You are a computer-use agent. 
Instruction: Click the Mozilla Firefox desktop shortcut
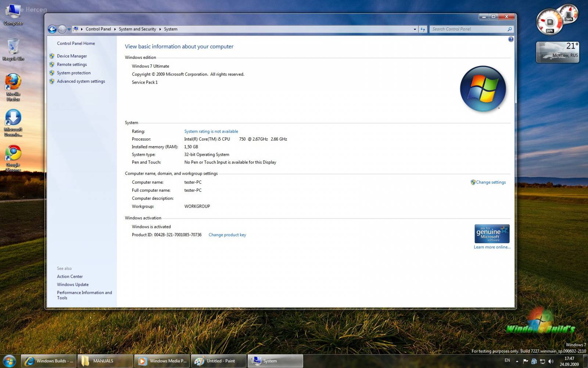click(13, 87)
